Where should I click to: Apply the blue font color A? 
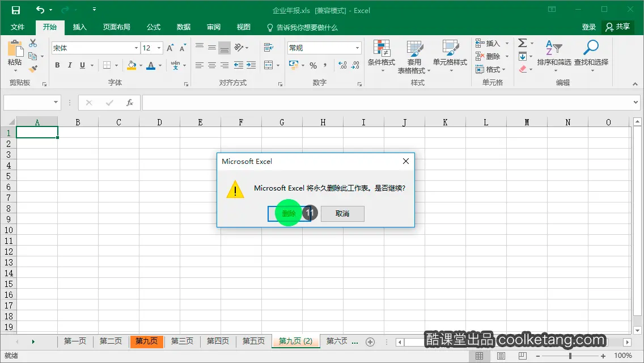(151, 65)
